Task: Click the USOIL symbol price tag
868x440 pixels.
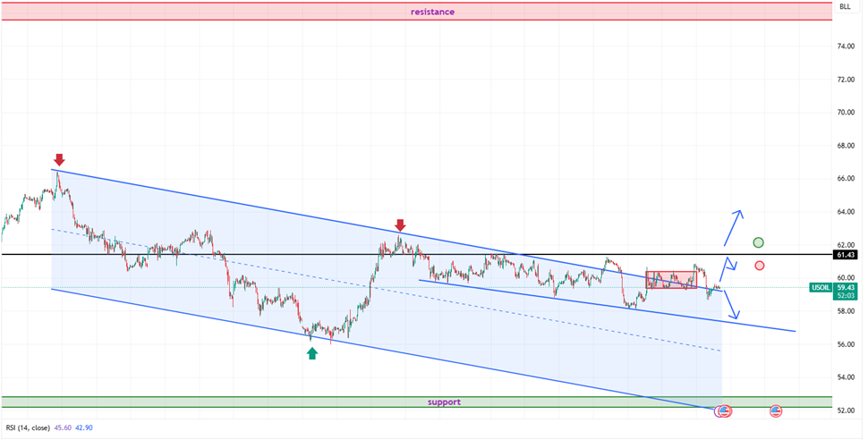Action: point(821,287)
